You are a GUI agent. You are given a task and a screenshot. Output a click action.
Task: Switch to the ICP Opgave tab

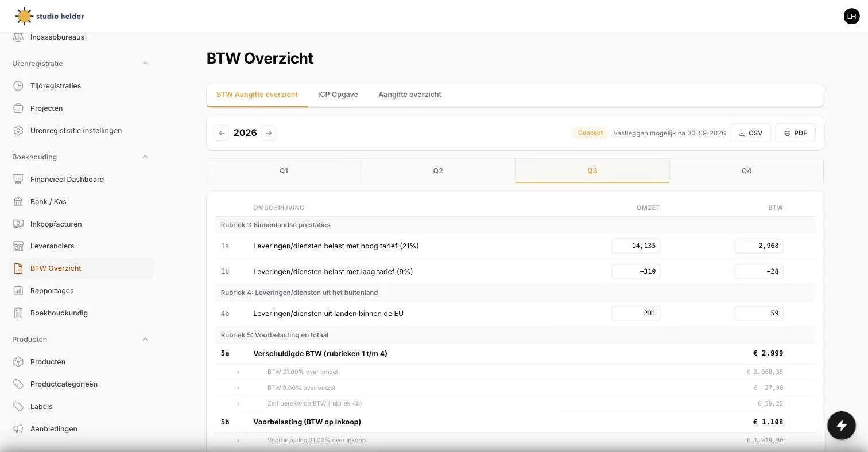pyautogui.click(x=338, y=95)
